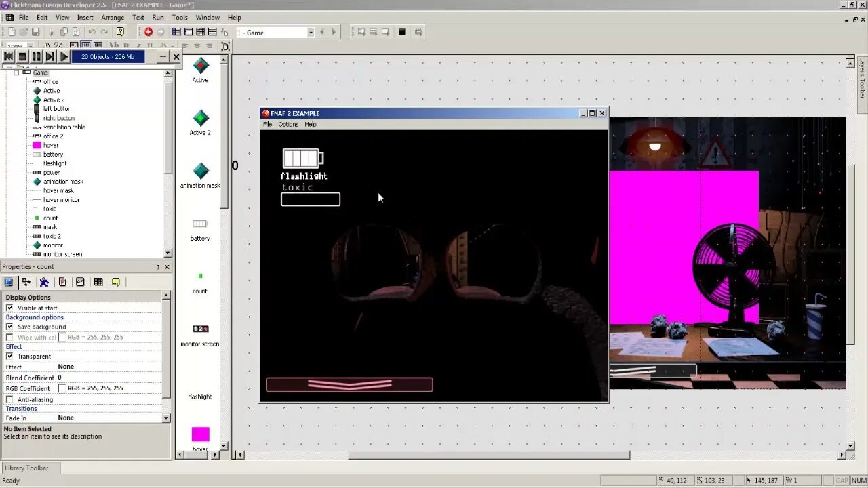Toggle the Wipe with color checkbox
This screenshot has width=868, height=488.
(x=9, y=337)
